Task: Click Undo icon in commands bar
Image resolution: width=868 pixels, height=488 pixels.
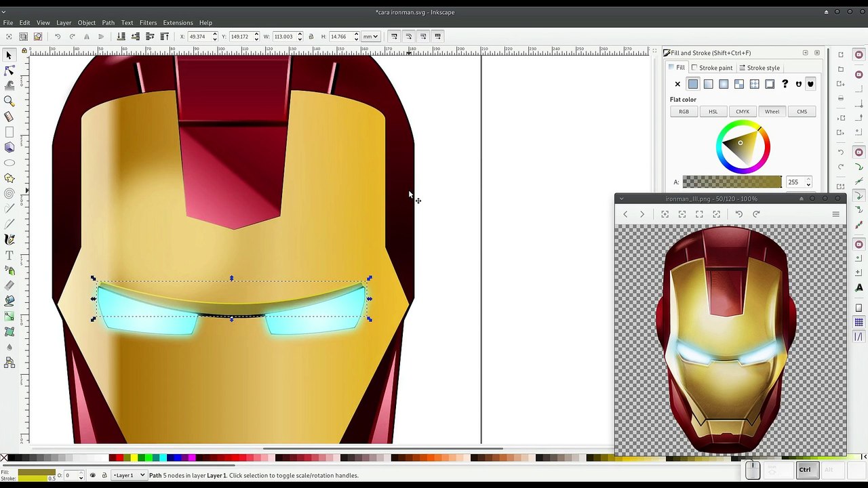Action: click(841, 152)
